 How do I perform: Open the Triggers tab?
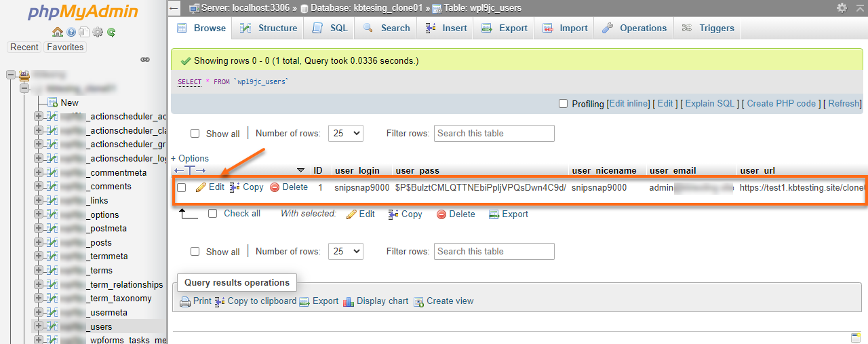[x=708, y=28]
